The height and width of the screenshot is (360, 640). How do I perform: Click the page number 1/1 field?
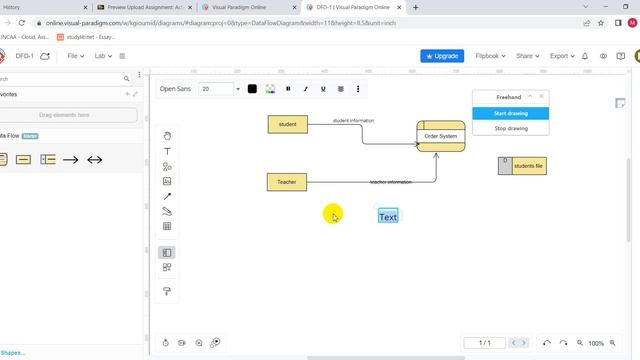pyautogui.click(x=484, y=343)
